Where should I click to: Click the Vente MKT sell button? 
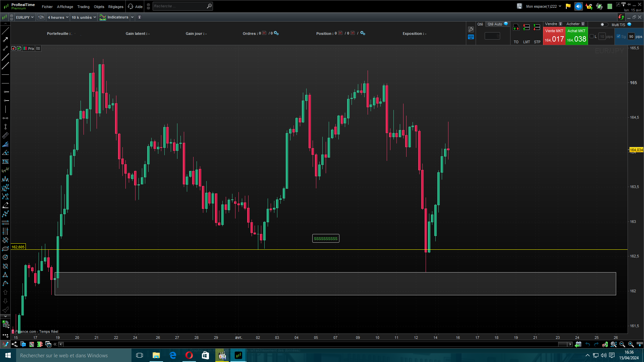tap(554, 36)
